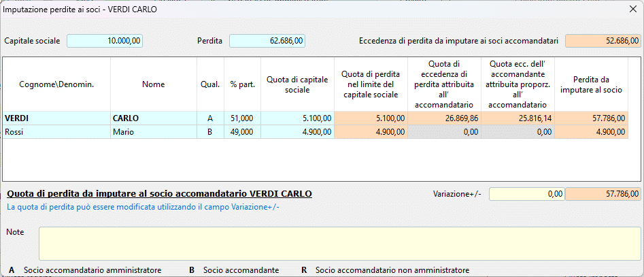Select the VERDI surname cell
The width and height of the screenshot is (644, 277).
coord(56,118)
